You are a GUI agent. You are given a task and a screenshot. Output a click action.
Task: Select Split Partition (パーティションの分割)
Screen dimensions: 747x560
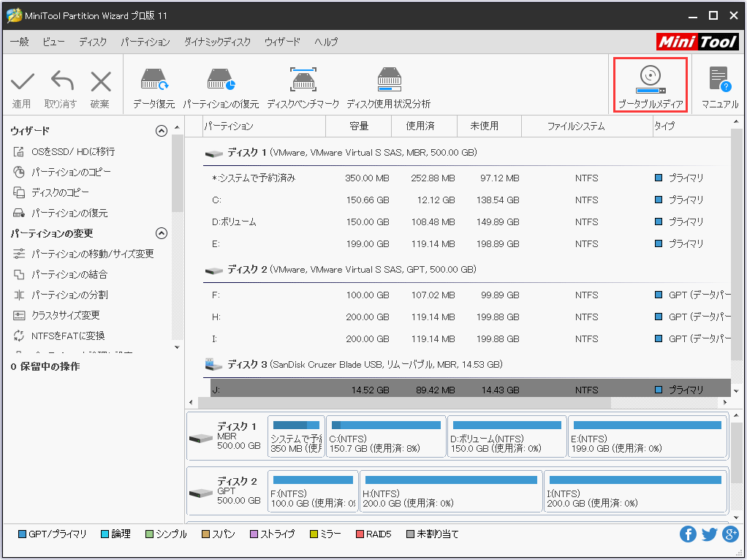[69, 295]
